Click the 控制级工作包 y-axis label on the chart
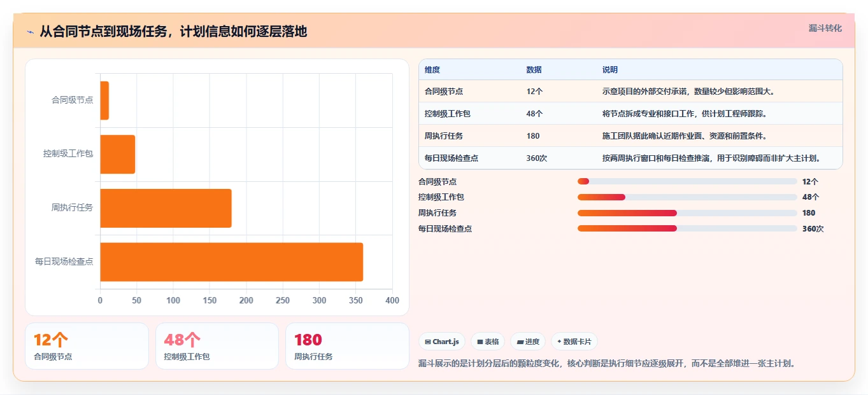Viewport: 868px width, 395px height. 68,154
